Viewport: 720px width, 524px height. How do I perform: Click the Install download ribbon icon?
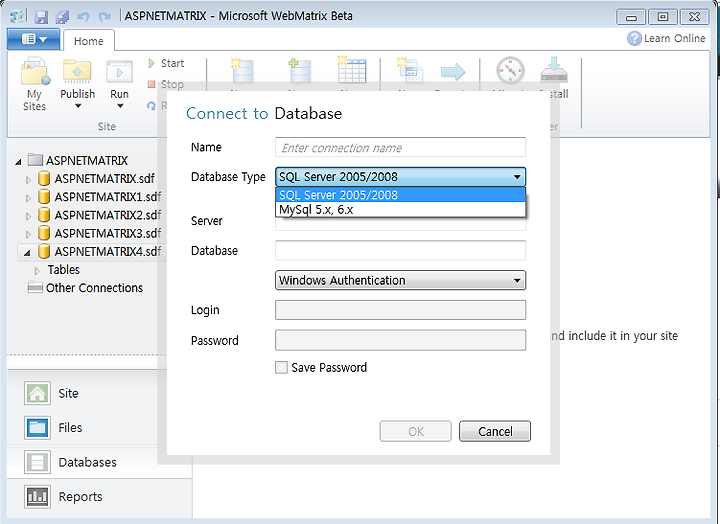[554, 70]
